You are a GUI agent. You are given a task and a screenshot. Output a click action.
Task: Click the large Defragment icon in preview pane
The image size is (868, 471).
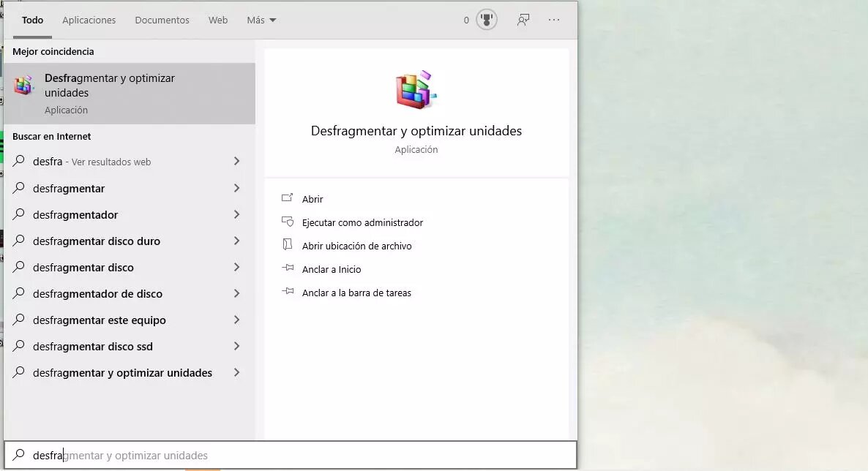[416, 90]
